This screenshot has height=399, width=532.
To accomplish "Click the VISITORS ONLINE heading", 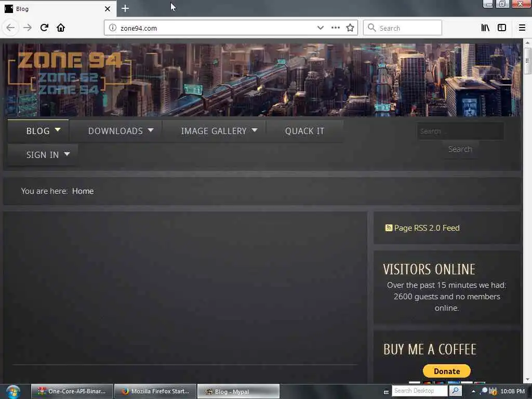I will 429,270.
